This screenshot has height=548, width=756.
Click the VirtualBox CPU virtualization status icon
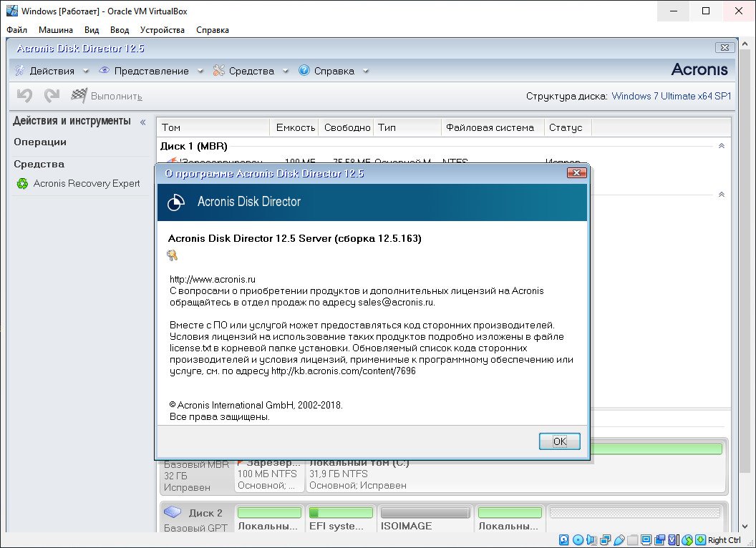tap(673, 540)
